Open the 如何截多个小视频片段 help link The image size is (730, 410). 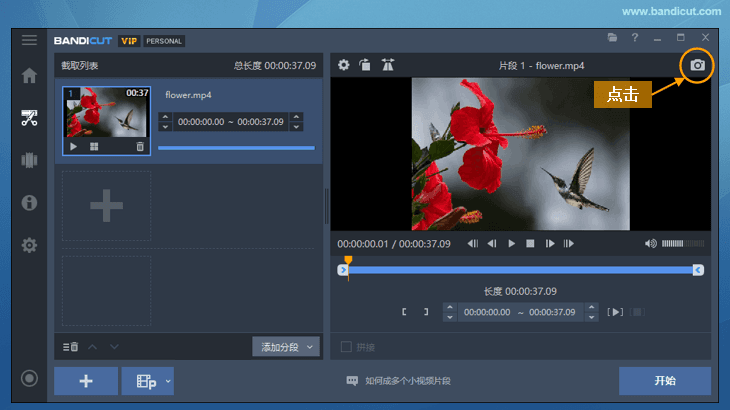(x=407, y=381)
